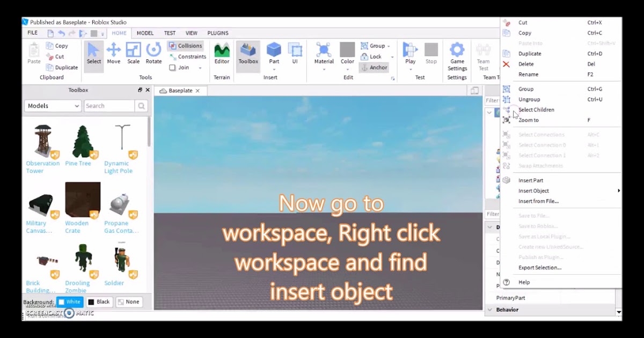Click Group in the ribbon Edit section
The width and height of the screenshot is (644, 338).
(373, 46)
